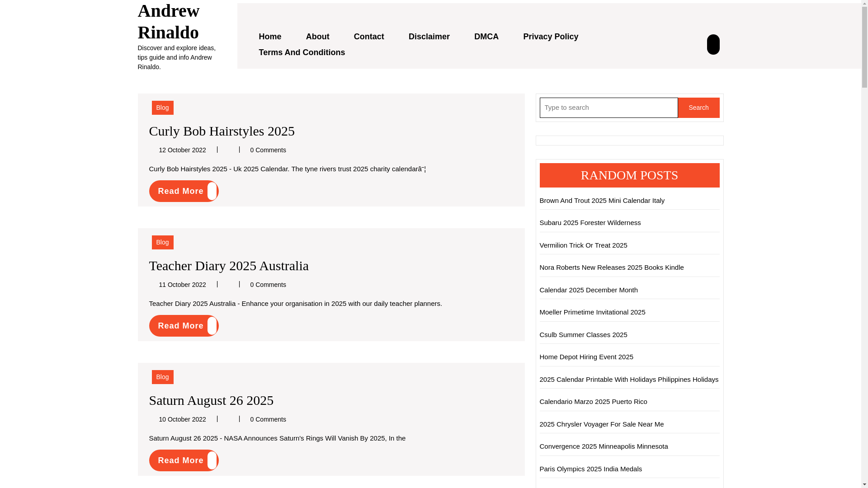Open the Curly Bob Hairstyles 2025 post title
The width and height of the screenshot is (868, 488).
coord(222,131)
